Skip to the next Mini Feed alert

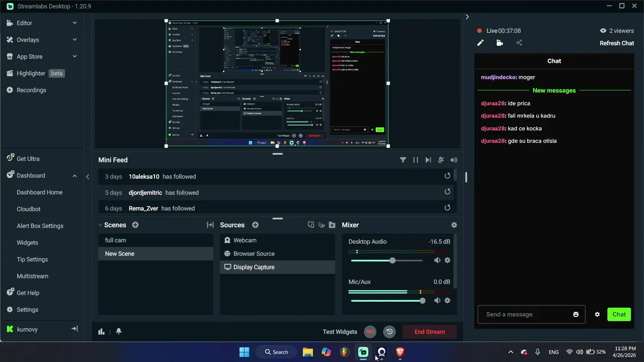point(428,160)
